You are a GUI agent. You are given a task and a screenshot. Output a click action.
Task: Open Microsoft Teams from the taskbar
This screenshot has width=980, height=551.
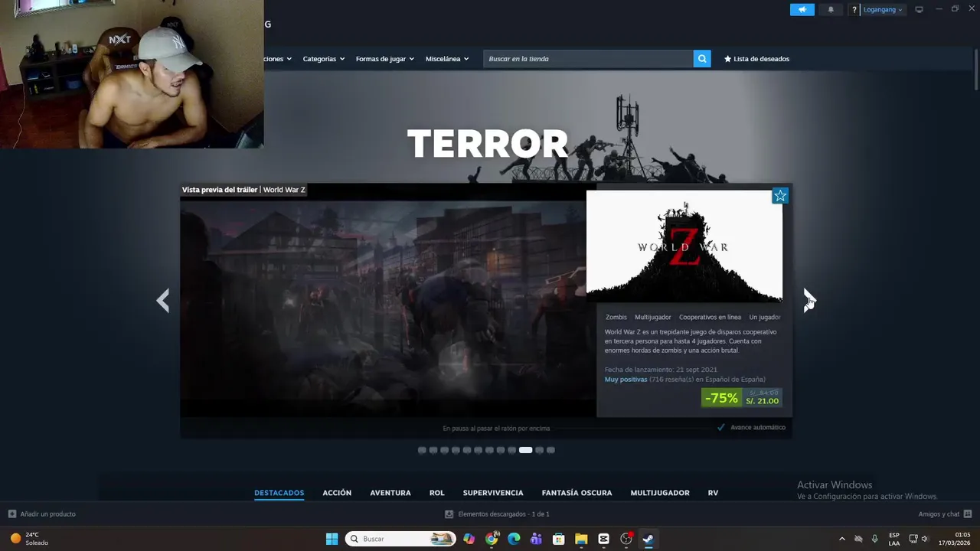pos(536,539)
